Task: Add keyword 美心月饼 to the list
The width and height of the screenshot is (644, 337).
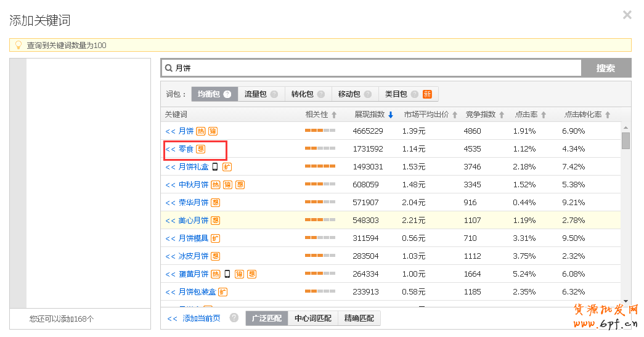Action: point(171,221)
